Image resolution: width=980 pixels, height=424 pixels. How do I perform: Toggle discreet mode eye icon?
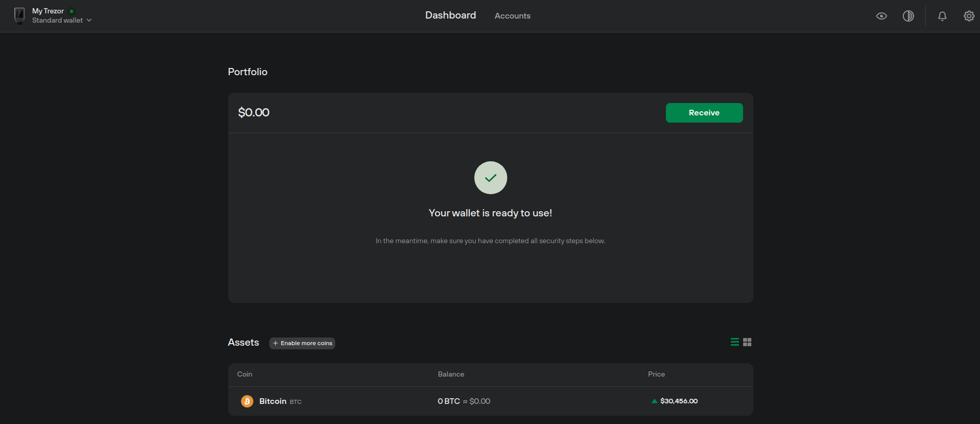click(x=882, y=16)
